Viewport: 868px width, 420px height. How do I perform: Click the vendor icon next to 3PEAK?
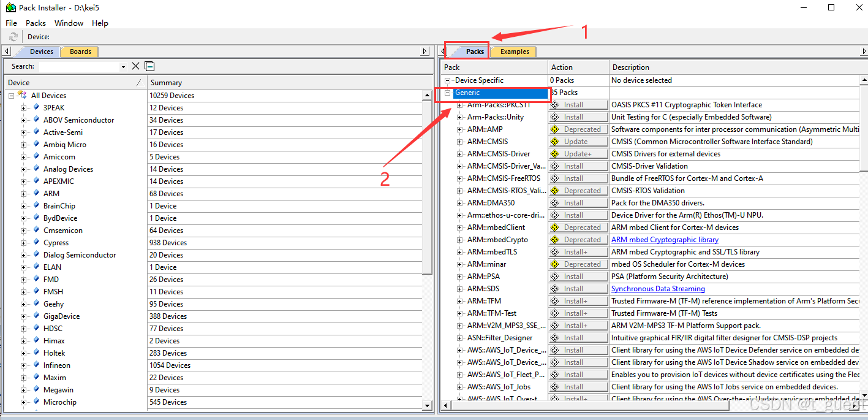[36, 107]
